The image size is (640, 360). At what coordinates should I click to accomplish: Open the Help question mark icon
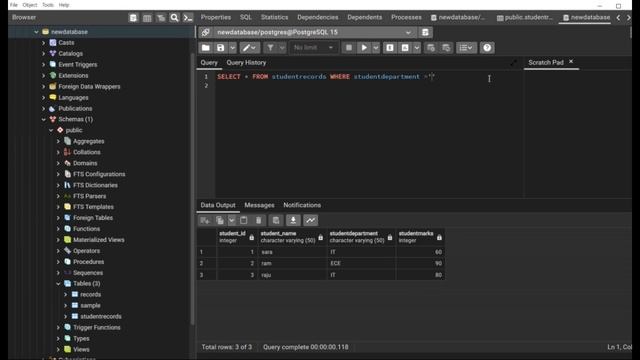click(487, 48)
